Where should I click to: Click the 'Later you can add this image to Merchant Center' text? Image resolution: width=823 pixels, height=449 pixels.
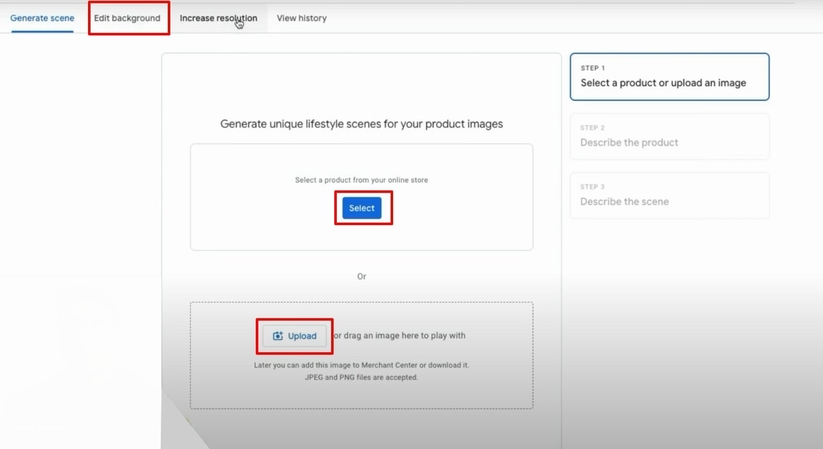tap(362, 365)
